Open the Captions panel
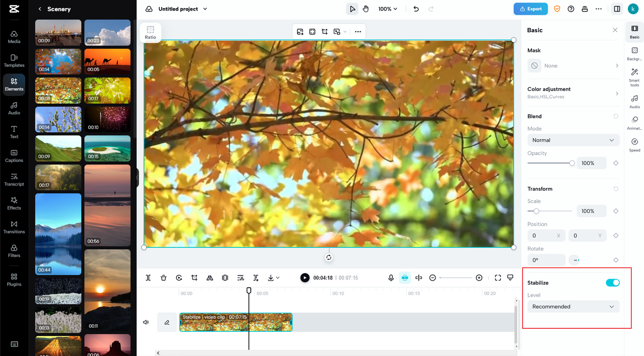 [14, 156]
